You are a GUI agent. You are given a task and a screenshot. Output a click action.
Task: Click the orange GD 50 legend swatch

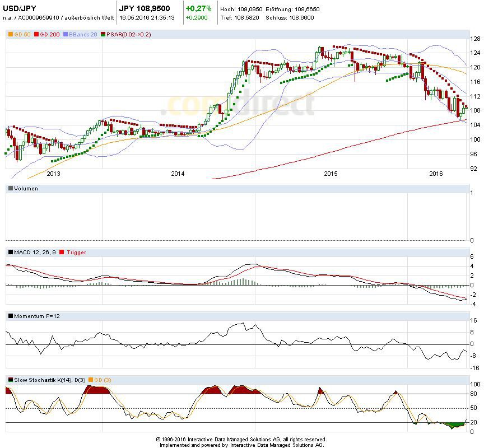click(11, 35)
